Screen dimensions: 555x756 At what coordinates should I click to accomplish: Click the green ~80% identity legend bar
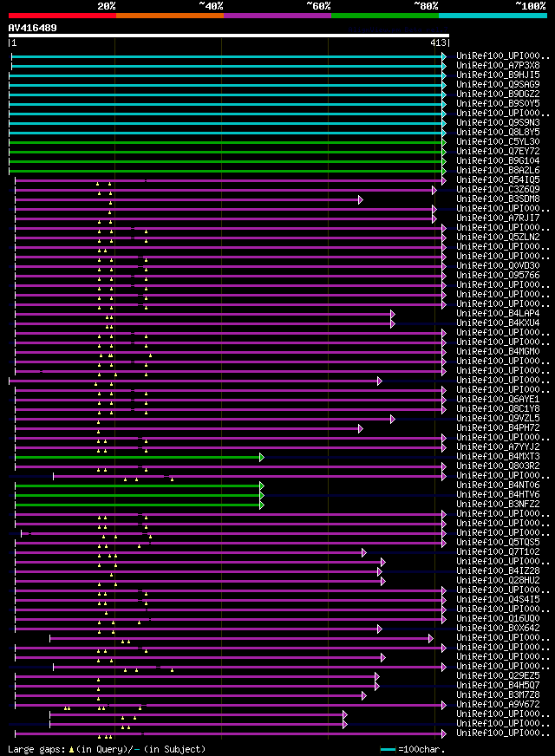tap(385, 16)
